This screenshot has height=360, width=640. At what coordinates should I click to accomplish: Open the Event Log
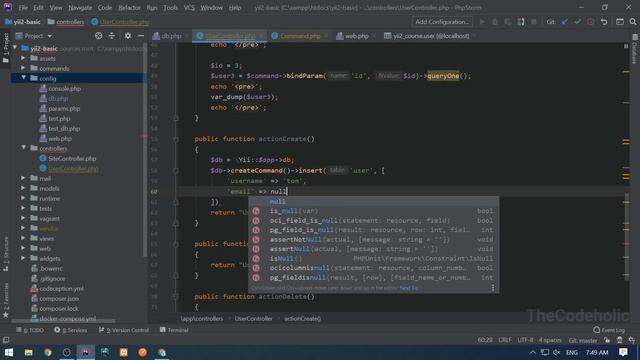point(609,330)
